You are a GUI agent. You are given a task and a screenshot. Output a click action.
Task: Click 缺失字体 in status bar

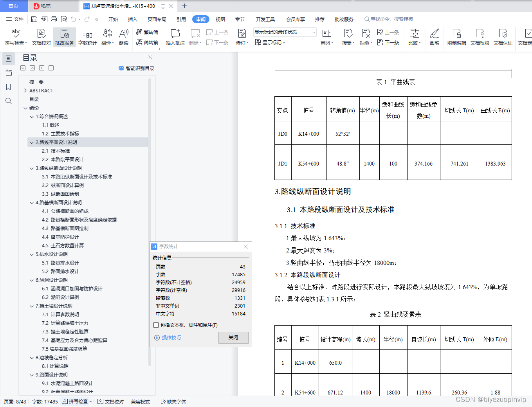click(x=173, y=402)
